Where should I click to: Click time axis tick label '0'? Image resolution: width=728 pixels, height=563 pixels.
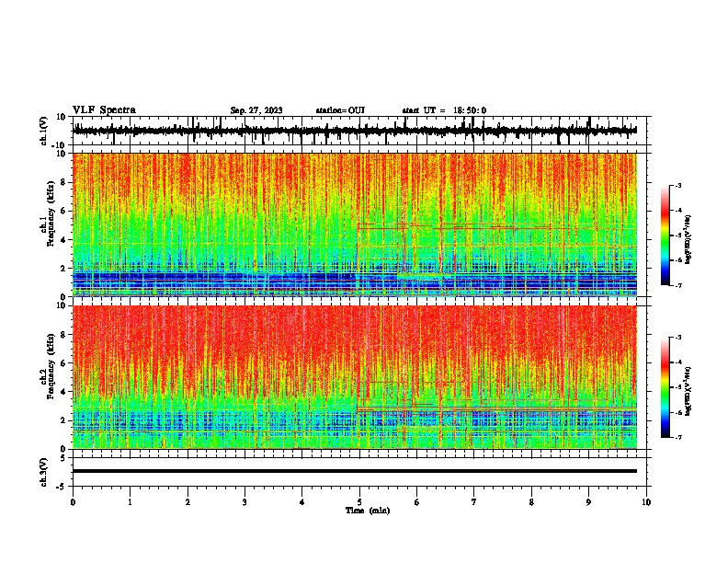pos(73,502)
